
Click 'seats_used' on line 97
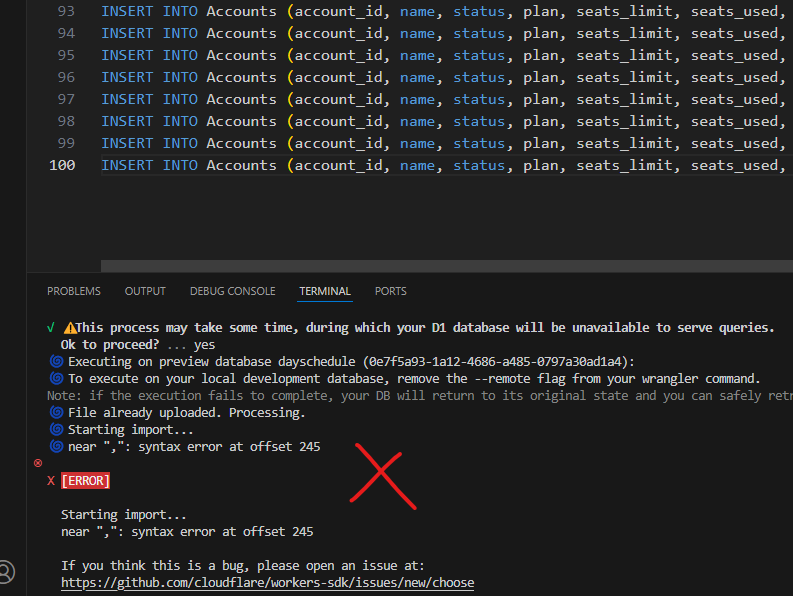pyautogui.click(x=734, y=100)
